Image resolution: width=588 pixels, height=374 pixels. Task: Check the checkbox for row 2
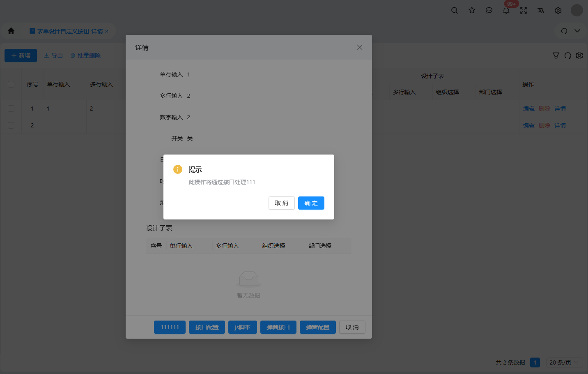coord(11,125)
